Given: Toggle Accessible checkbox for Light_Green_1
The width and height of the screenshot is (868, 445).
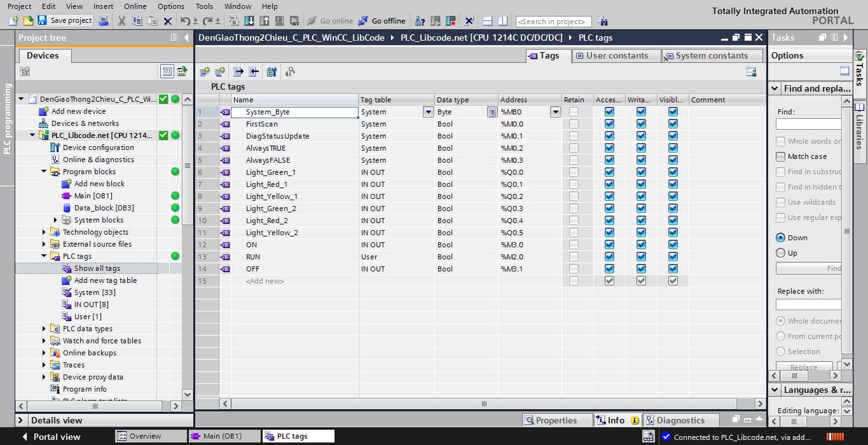Looking at the screenshot, I should (609, 172).
